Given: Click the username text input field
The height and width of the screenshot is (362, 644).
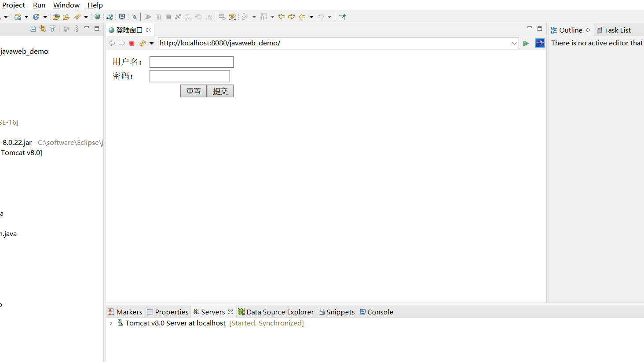Looking at the screenshot, I should pos(191,62).
